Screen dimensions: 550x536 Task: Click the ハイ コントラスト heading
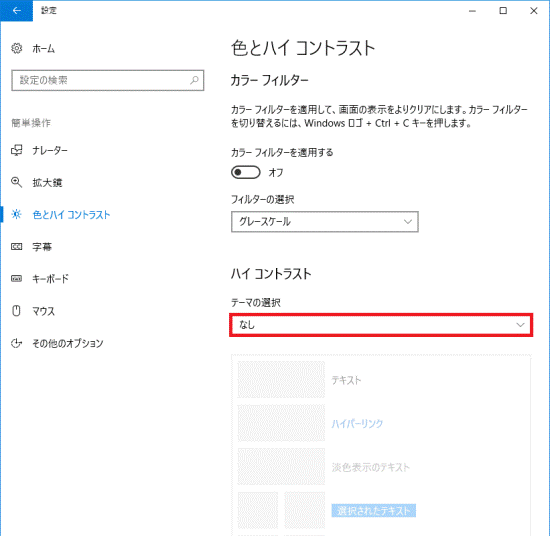point(271,274)
